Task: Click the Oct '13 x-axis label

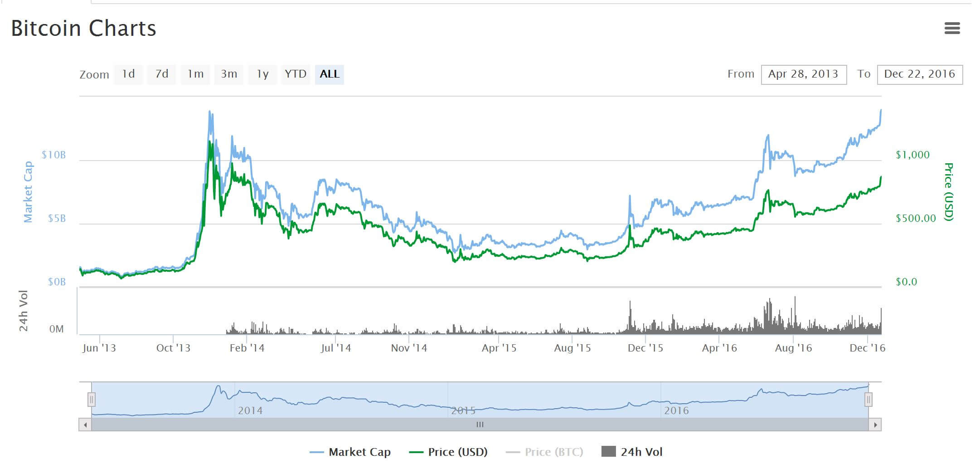Action: 173,348
